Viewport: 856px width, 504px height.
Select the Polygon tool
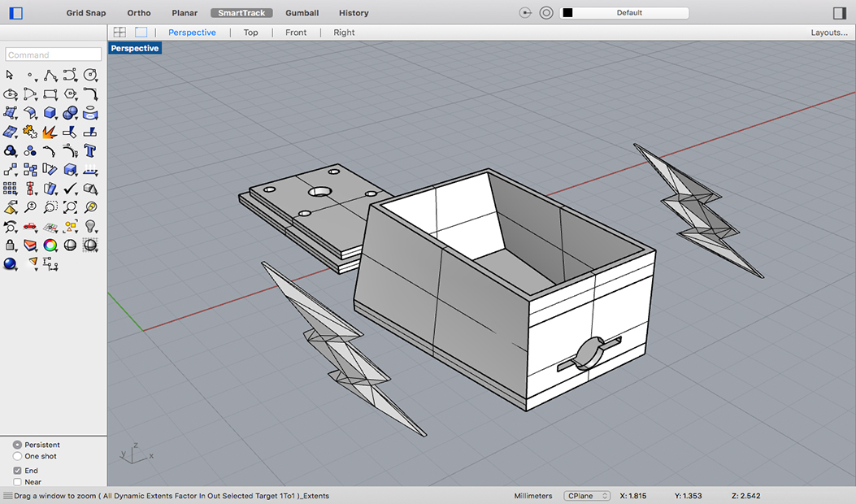pos(71,94)
